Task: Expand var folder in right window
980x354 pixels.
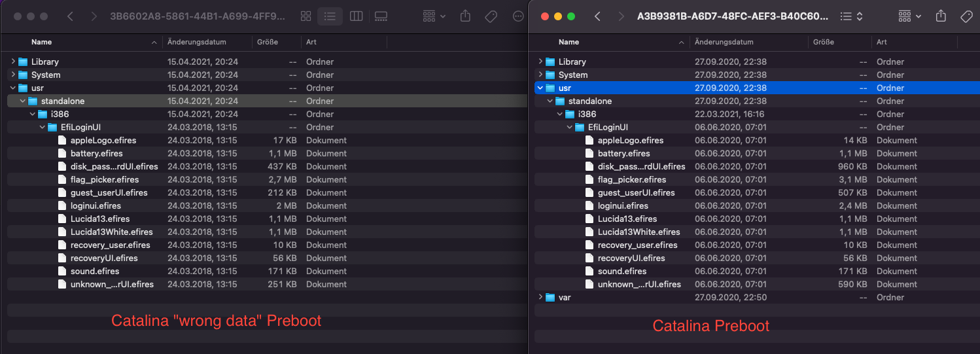Action: click(x=540, y=297)
